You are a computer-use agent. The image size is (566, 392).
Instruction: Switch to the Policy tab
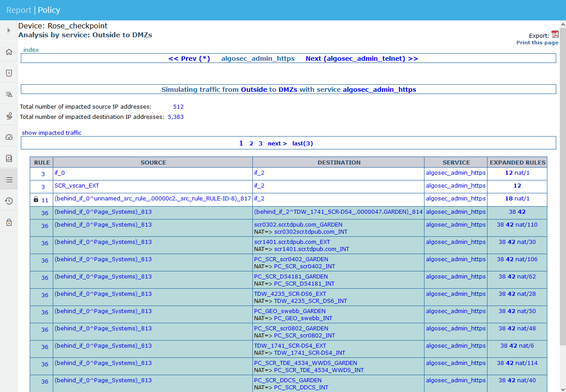coord(49,10)
